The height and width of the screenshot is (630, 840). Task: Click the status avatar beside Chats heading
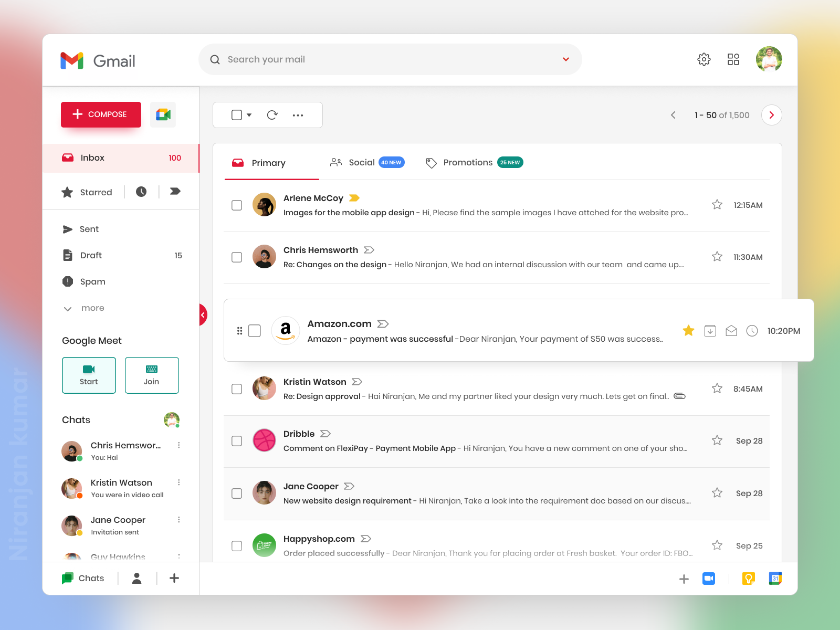[172, 420]
